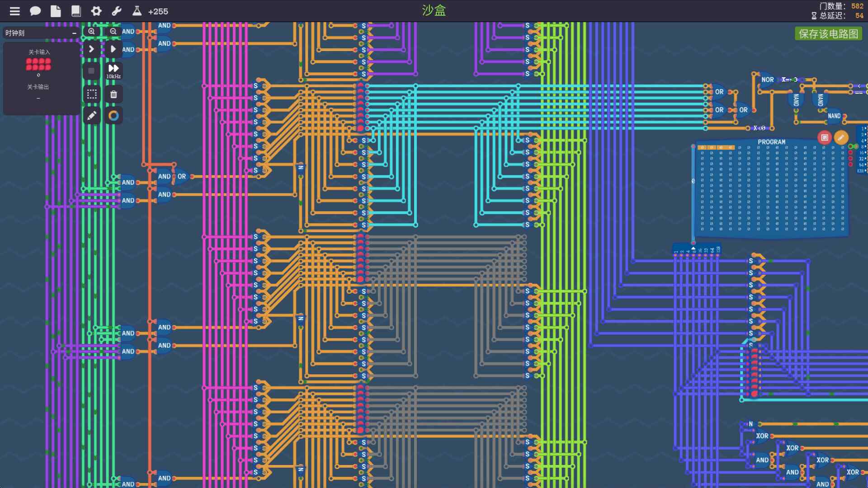Viewport: 868px width, 488px height.
Task: Edit the PROGRAM component via its orange pencil icon
Action: point(841,137)
